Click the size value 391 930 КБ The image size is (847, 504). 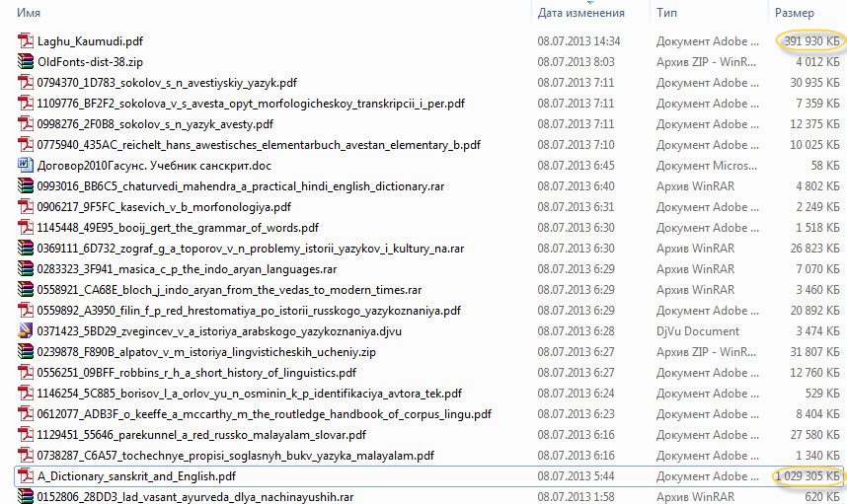[811, 41]
